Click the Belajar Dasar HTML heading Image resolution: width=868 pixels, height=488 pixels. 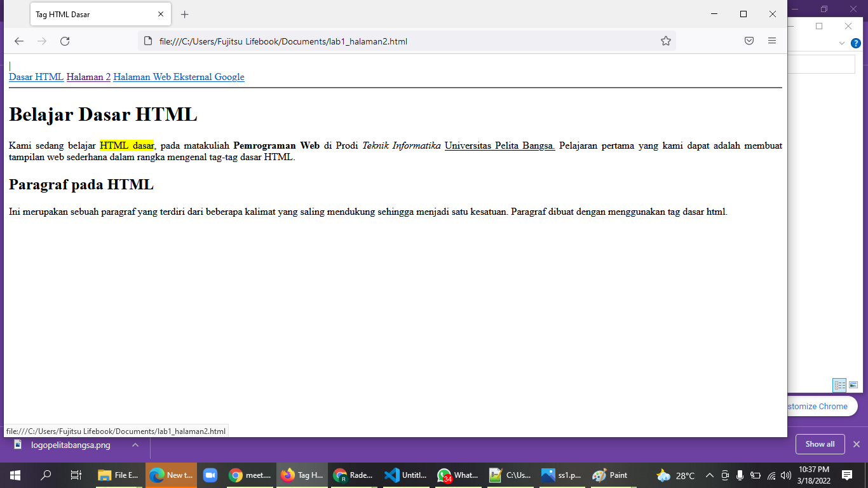tap(103, 114)
